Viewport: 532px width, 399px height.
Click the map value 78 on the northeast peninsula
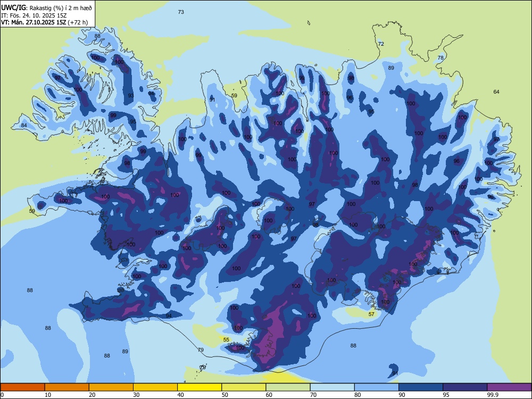click(x=440, y=57)
